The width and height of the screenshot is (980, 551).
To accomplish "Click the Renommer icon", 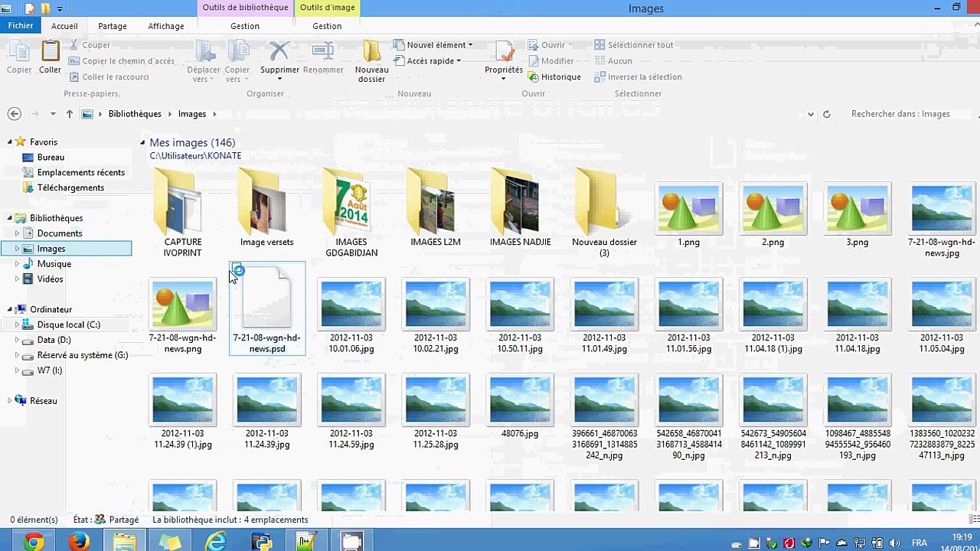I will click(323, 58).
